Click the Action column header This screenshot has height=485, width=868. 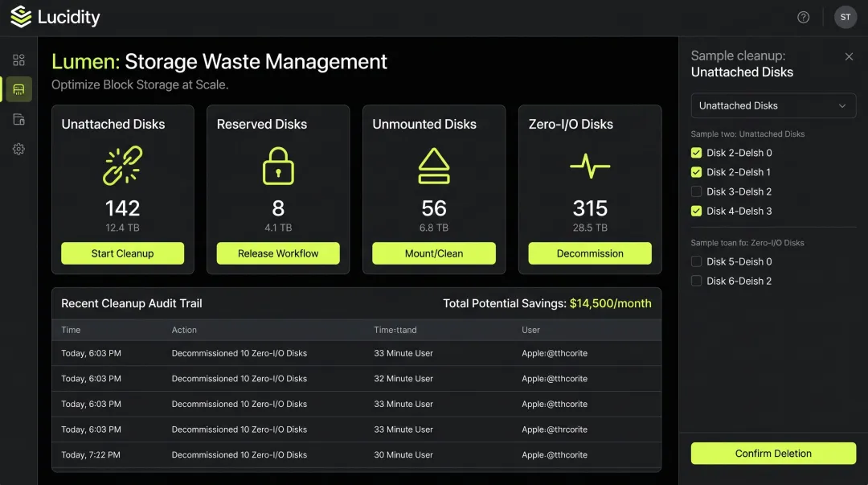184,330
